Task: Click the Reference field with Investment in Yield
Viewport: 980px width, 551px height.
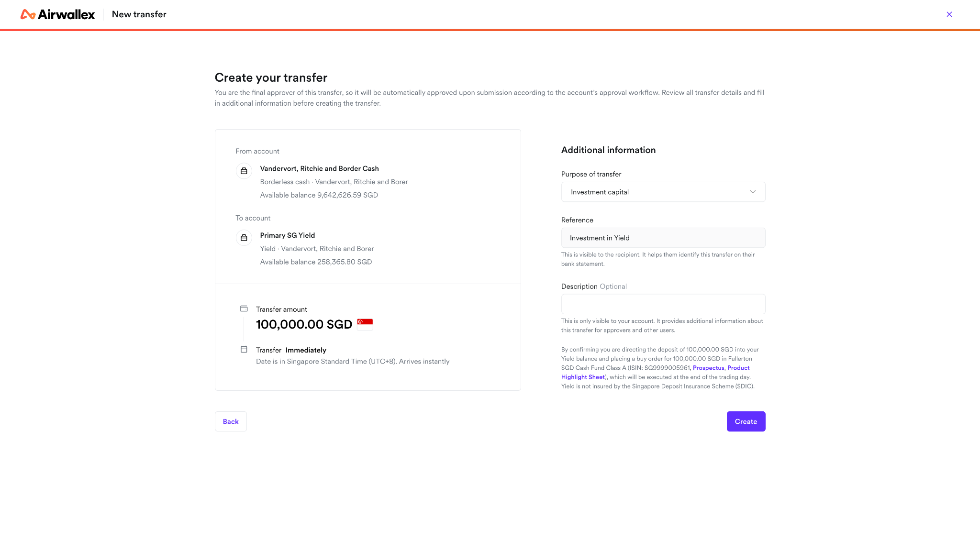Action: point(663,238)
